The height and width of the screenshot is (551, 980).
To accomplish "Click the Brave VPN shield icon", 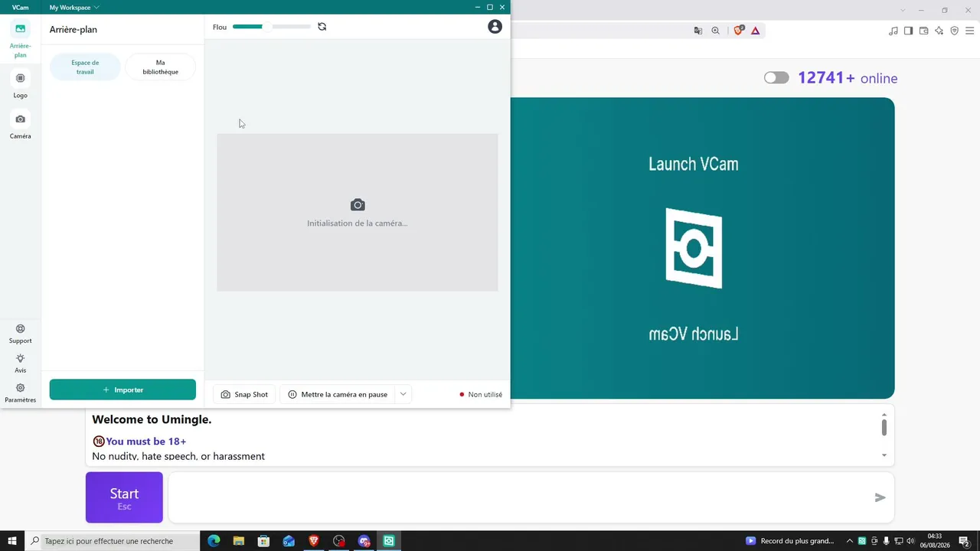I will pyautogui.click(x=955, y=31).
